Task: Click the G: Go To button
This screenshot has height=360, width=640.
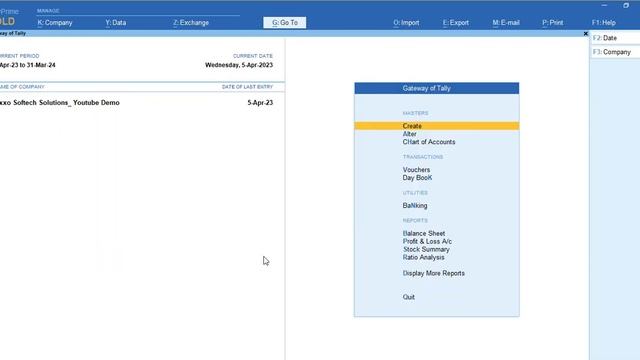Action: point(284,23)
